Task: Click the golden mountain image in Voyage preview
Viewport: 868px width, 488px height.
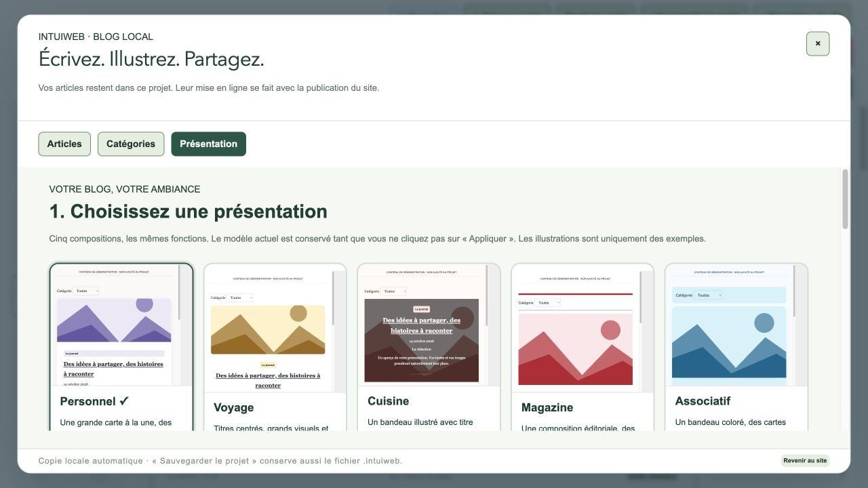Action: pos(268,329)
